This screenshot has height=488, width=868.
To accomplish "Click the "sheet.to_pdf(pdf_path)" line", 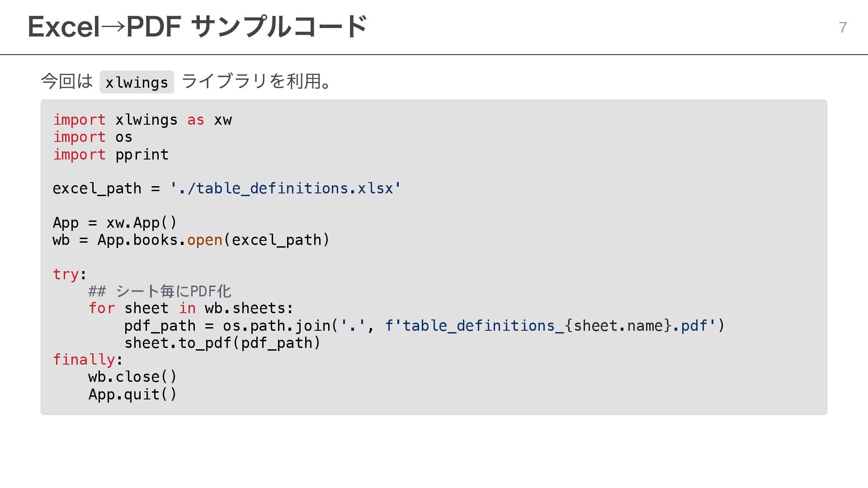I will pyautogui.click(x=222, y=343).
